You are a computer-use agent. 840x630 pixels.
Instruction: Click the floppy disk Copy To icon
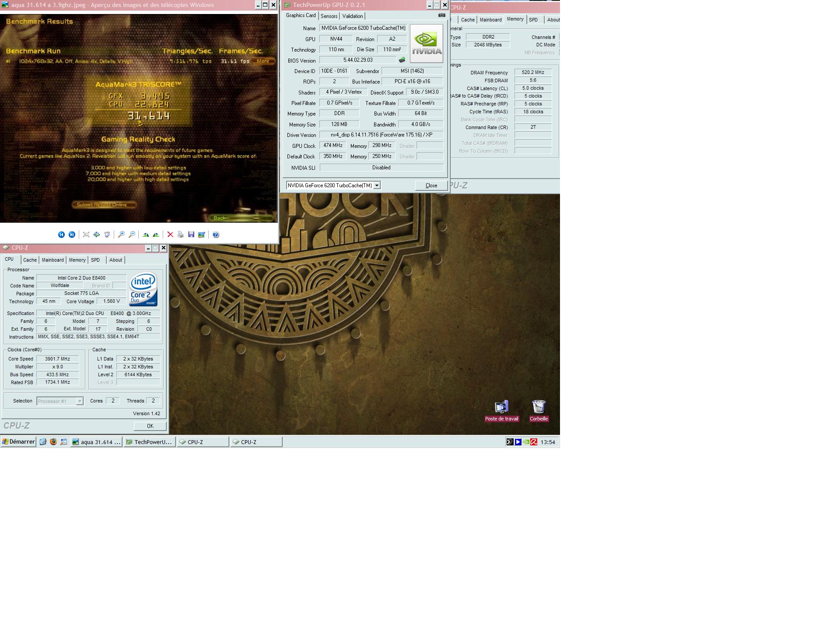191,235
